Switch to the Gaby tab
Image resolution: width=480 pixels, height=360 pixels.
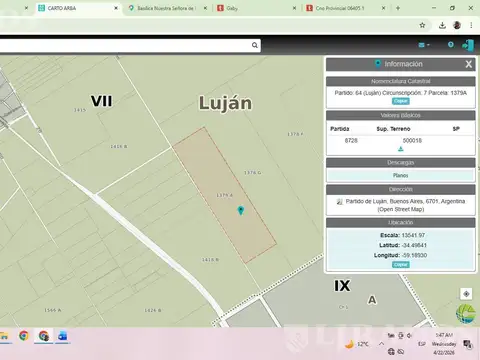tap(256, 8)
